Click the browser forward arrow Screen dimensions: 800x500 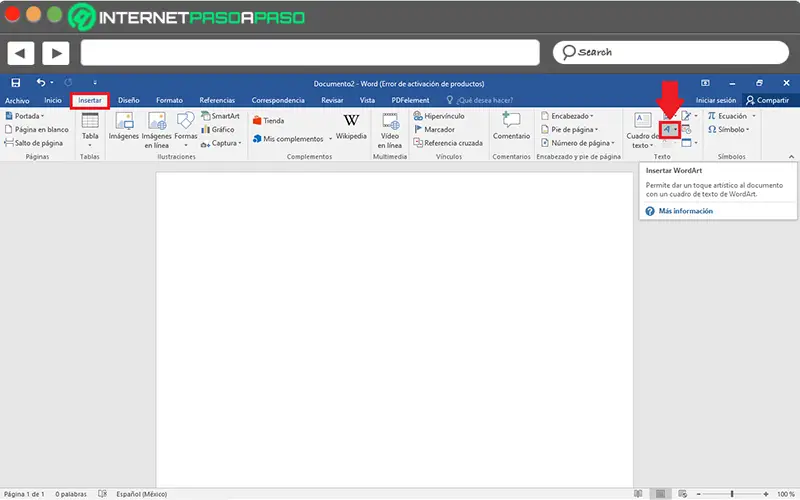tap(56, 53)
